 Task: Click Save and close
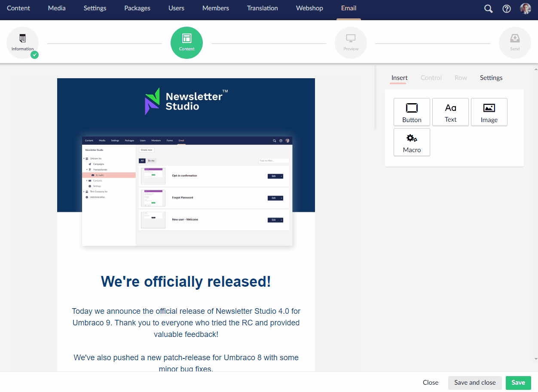click(475, 383)
